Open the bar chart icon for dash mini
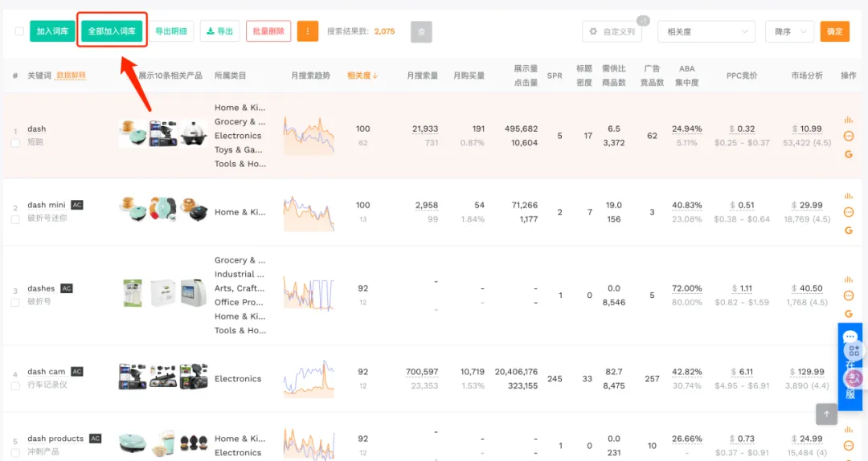868x461 pixels. point(848,196)
